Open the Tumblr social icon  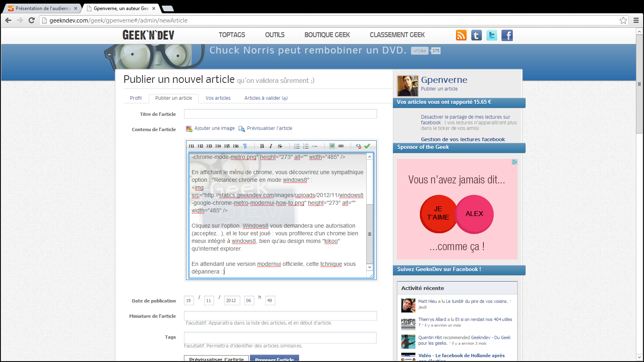477,35
